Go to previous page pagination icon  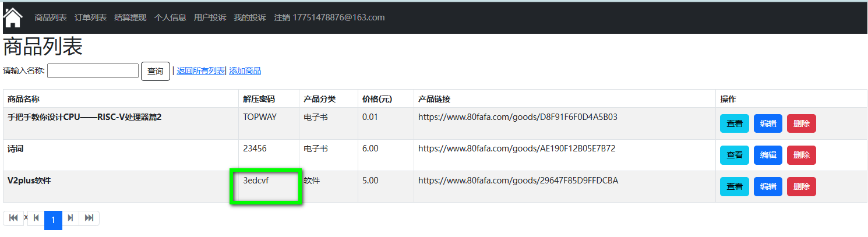(x=36, y=218)
